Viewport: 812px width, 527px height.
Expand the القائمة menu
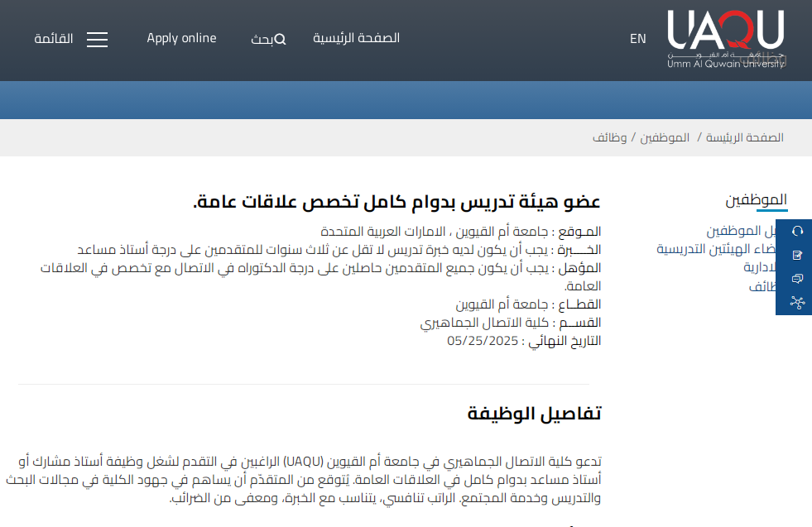(x=54, y=39)
